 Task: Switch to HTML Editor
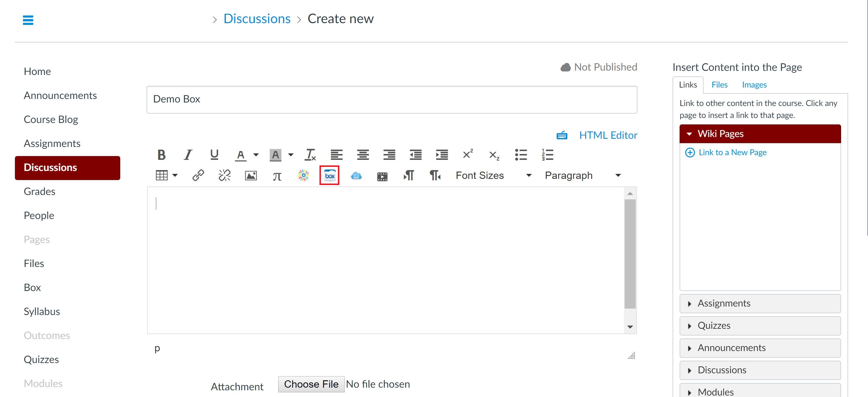pos(608,135)
